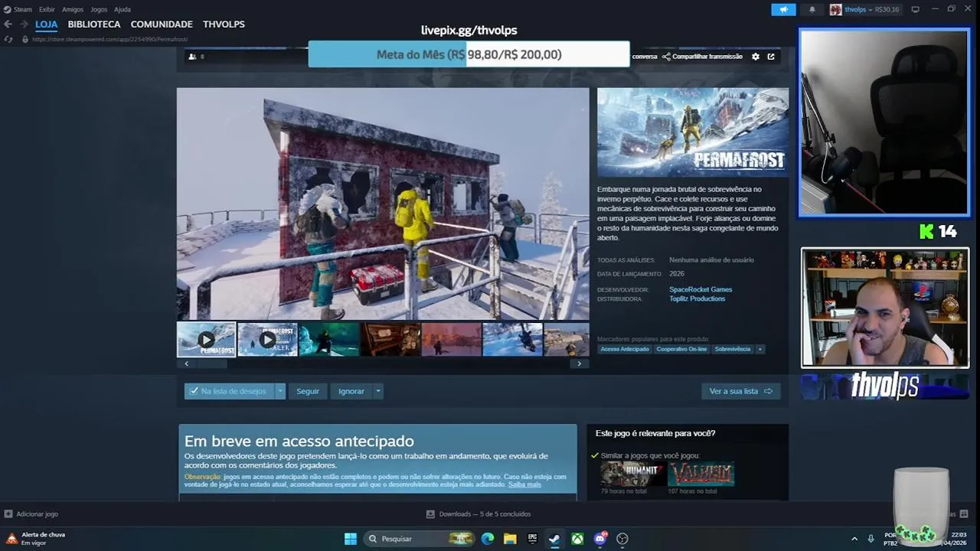Image resolution: width=980 pixels, height=551 pixels.
Task: Open THVOLPS profile tab
Action: point(224,24)
